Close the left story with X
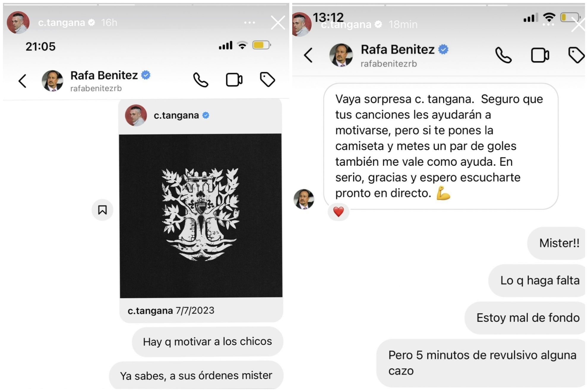 278,23
